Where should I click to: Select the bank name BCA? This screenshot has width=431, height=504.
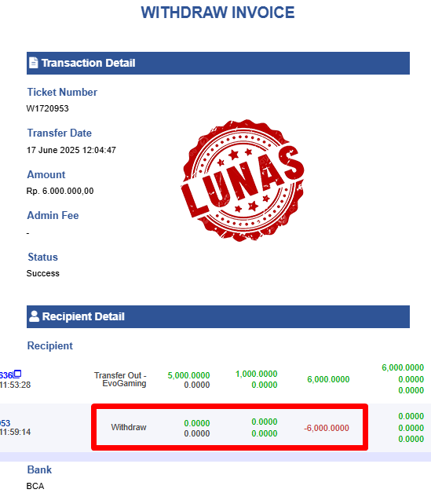click(35, 486)
